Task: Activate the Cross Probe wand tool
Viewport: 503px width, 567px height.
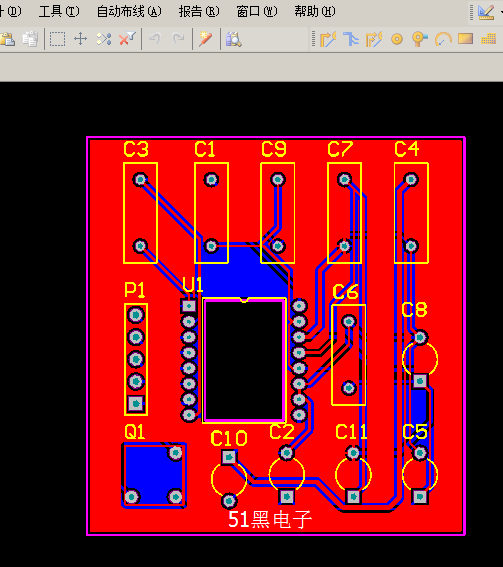Action: click(206, 39)
